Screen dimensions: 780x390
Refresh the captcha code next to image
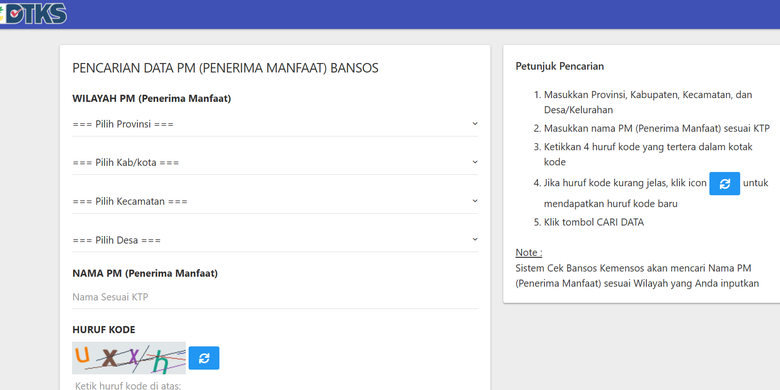pos(204,358)
